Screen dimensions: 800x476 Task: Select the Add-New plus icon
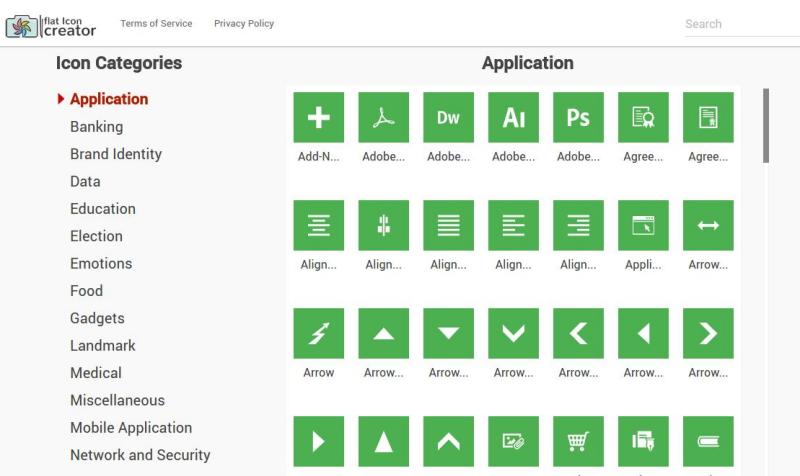pyautogui.click(x=318, y=117)
